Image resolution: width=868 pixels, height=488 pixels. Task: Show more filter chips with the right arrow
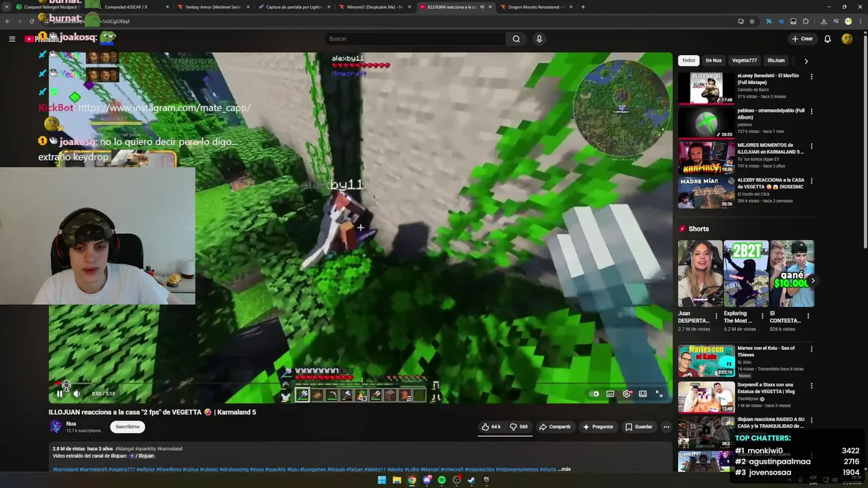(x=806, y=61)
